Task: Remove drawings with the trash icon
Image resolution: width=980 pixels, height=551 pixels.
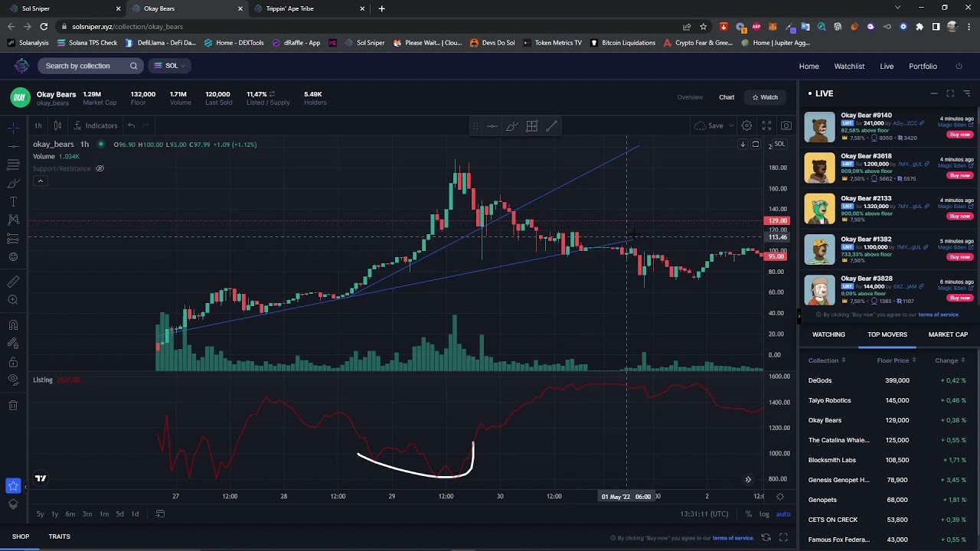Action: click(x=13, y=405)
